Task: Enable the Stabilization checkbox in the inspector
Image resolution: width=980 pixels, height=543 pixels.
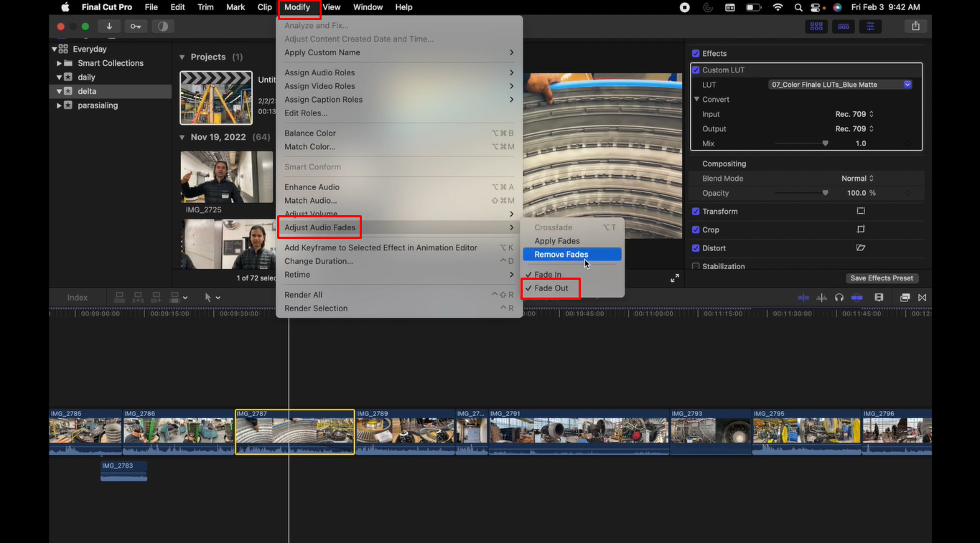Action: (x=695, y=265)
